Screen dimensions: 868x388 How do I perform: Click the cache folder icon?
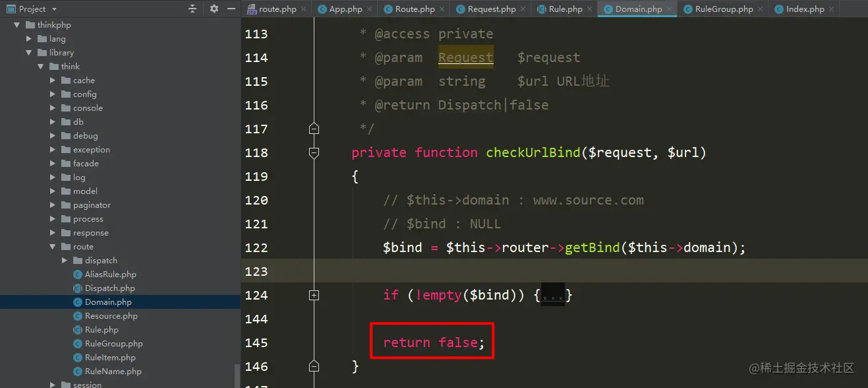point(65,81)
